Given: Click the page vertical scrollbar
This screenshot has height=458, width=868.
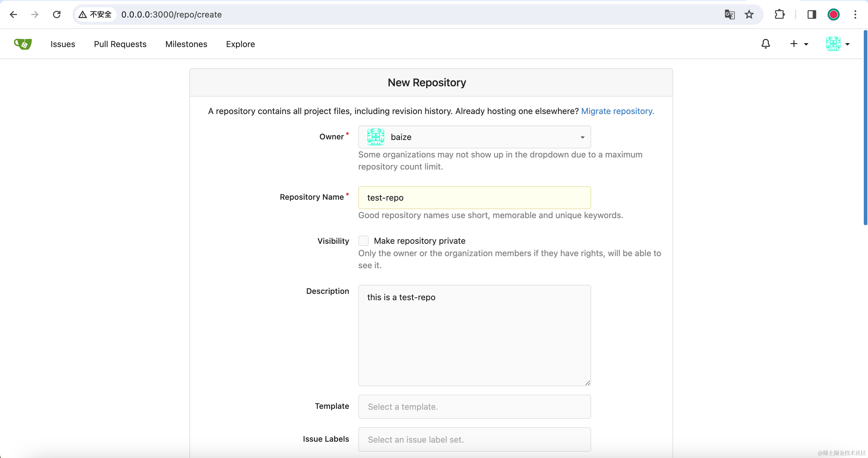Looking at the screenshot, I should coord(865,127).
